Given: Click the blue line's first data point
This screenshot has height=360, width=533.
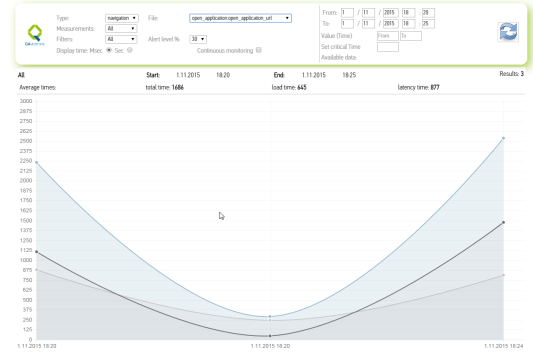Looking at the screenshot, I should (x=37, y=162).
